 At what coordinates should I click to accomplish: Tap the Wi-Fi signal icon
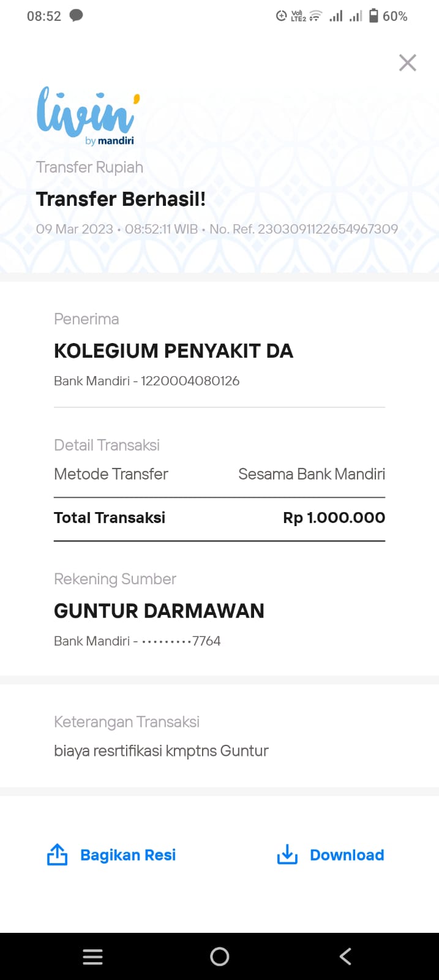coord(315,16)
